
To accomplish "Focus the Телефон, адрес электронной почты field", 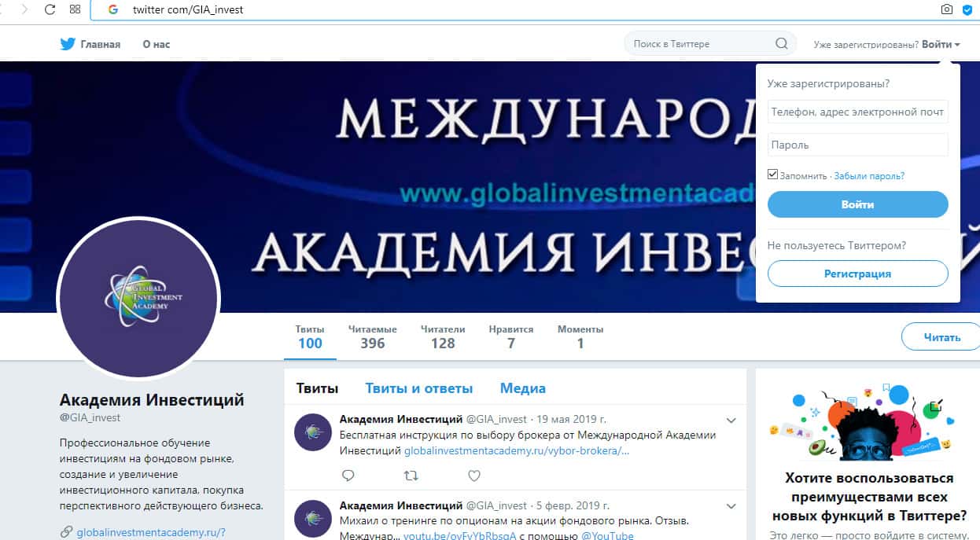I will pyautogui.click(x=858, y=112).
